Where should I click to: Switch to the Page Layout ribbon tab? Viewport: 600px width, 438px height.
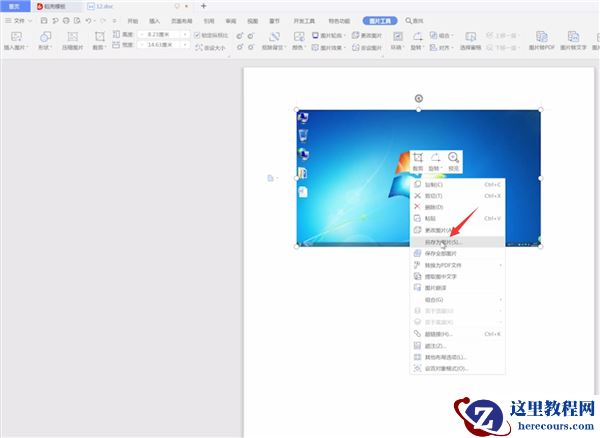(x=181, y=21)
